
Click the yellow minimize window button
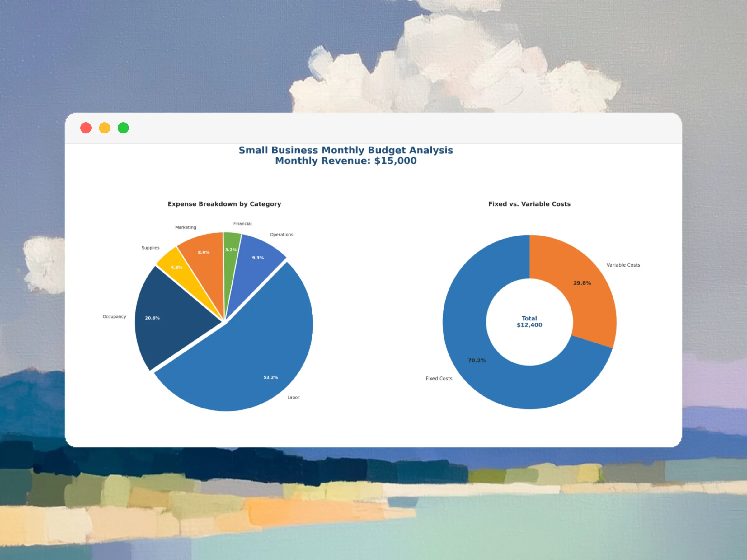click(x=104, y=128)
